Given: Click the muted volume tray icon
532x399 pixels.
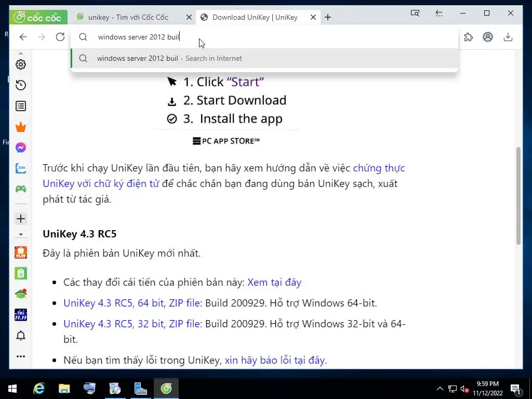Looking at the screenshot, I should [x=464, y=389].
